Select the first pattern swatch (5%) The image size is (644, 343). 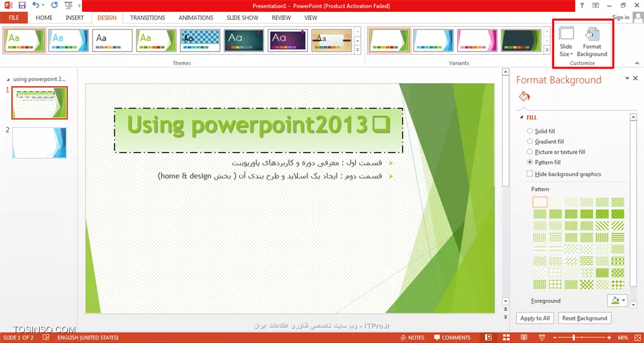point(540,202)
